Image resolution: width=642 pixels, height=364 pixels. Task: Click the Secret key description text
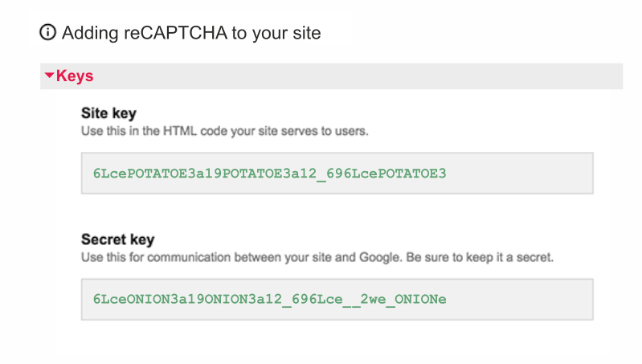241,257
